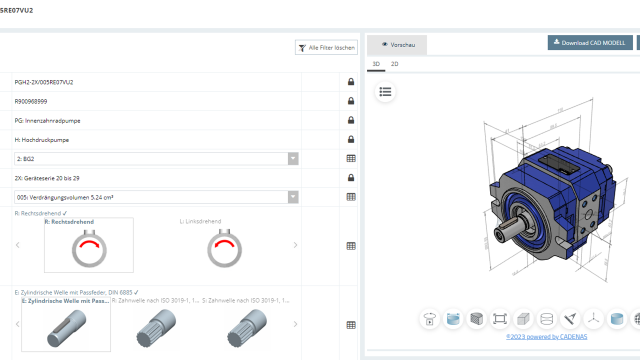Select the L: Linksdrehend rotation option
This screenshot has height=360, width=640.
click(x=224, y=245)
